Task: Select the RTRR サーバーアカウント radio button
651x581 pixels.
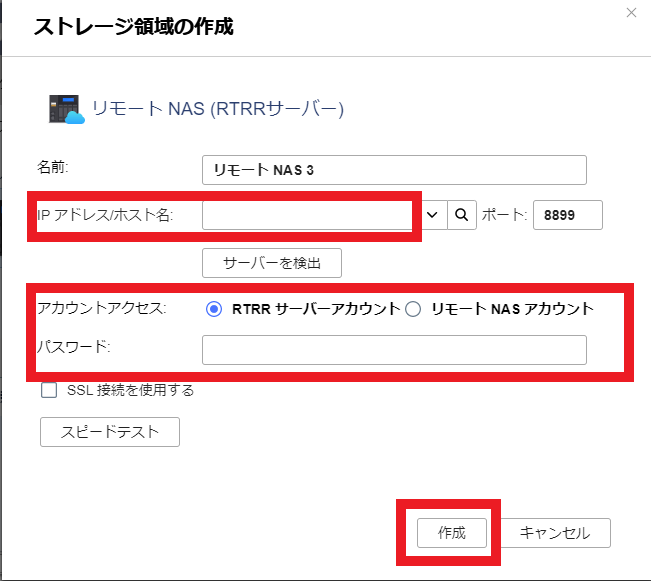Action: point(214,309)
